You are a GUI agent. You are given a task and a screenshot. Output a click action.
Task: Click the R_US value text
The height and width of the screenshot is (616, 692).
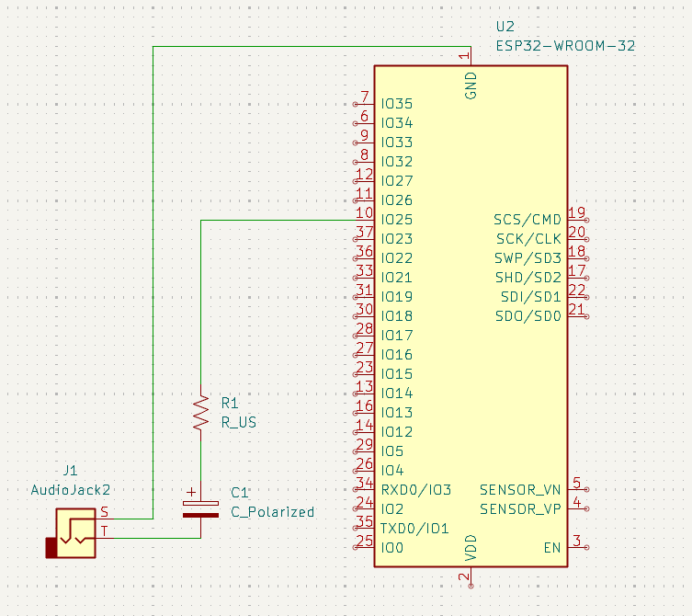coord(238,423)
